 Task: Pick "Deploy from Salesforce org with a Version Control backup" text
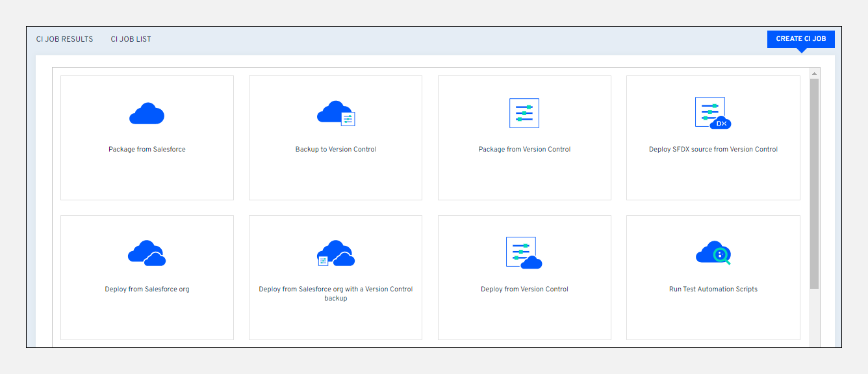[336, 293]
